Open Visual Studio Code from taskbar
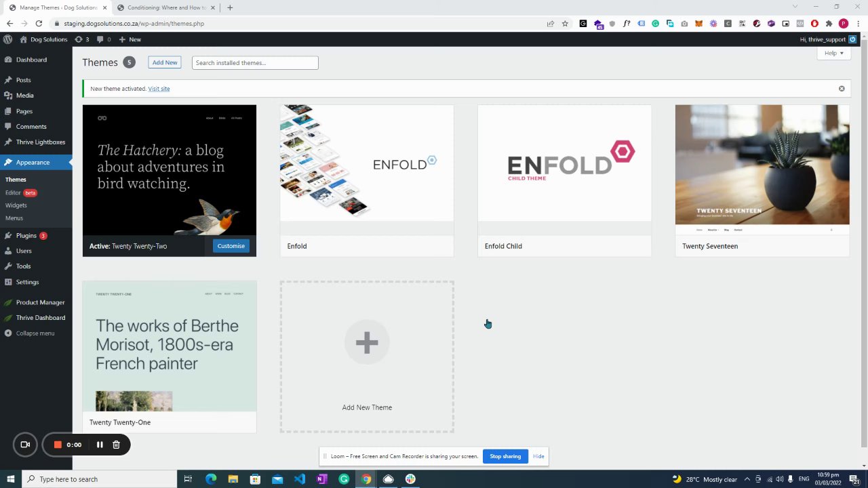This screenshot has width=868, height=488. tap(299, 479)
